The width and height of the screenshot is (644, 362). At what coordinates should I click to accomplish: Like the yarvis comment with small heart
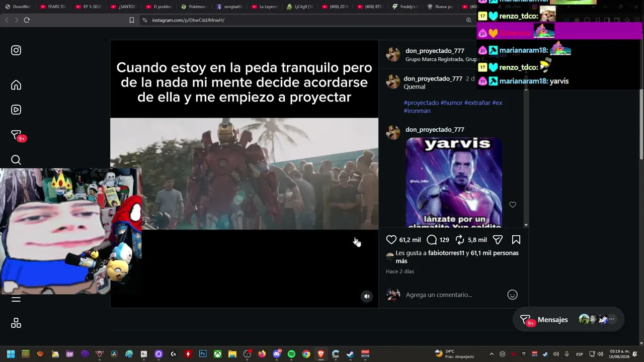coord(513,205)
